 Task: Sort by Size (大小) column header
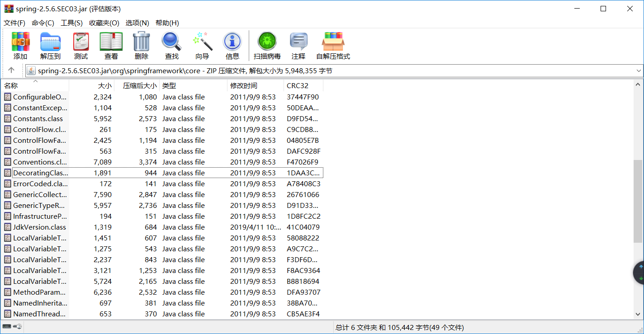(92, 85)
